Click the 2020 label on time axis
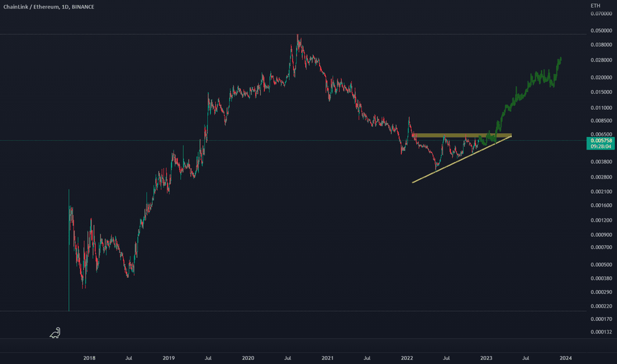The width and height of the screenshot is (617, 364). [248, 358]
